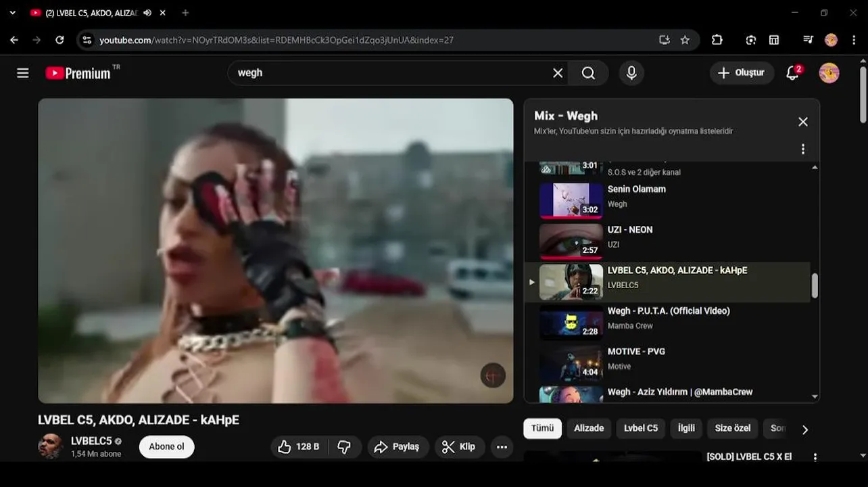Open tab search dropdown arrow
The image size is (868, 487).
click(12, 13)
